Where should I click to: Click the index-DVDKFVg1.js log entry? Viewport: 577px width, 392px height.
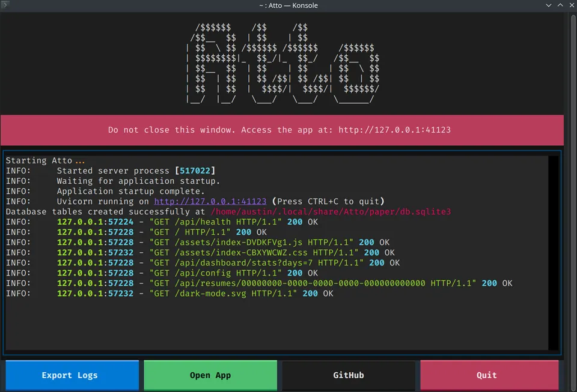(x=198, y=243)
